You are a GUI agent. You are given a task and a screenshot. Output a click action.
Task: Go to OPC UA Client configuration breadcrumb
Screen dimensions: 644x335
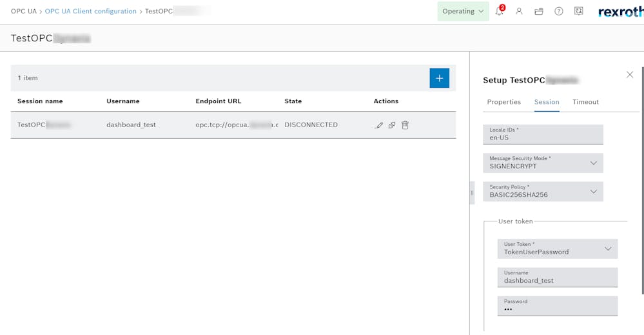(x=90, y=12)
